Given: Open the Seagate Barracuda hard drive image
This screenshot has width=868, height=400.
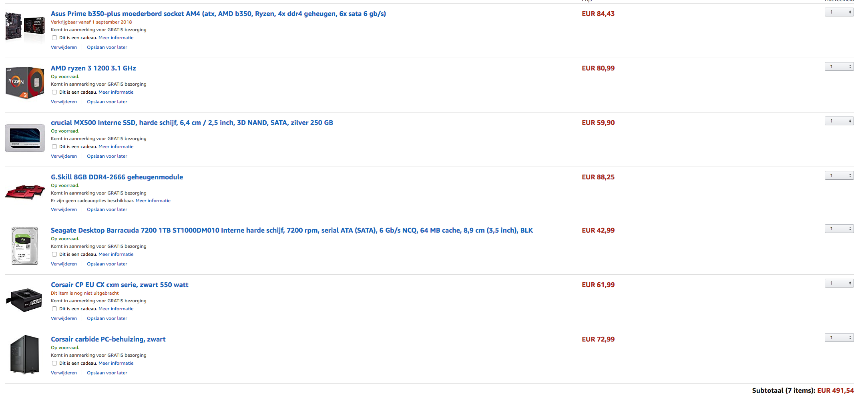Looking at the screenshot, I should coord(25,246).
